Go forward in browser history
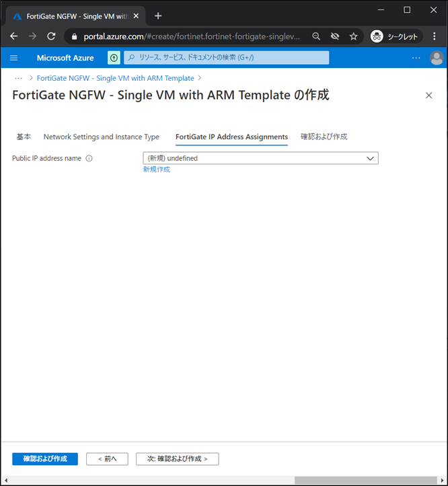This screenshot has height=486, width=448. click(32, 36)
